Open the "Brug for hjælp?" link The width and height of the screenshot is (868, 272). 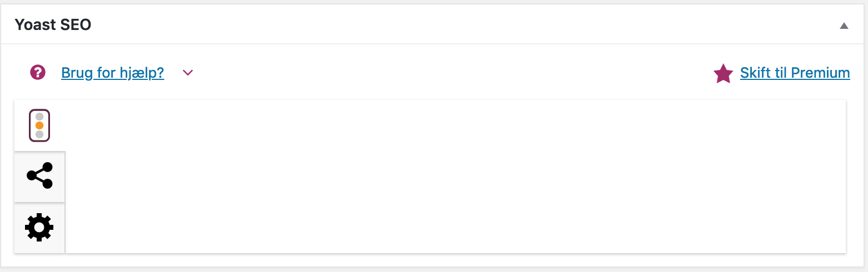[112, 73]
